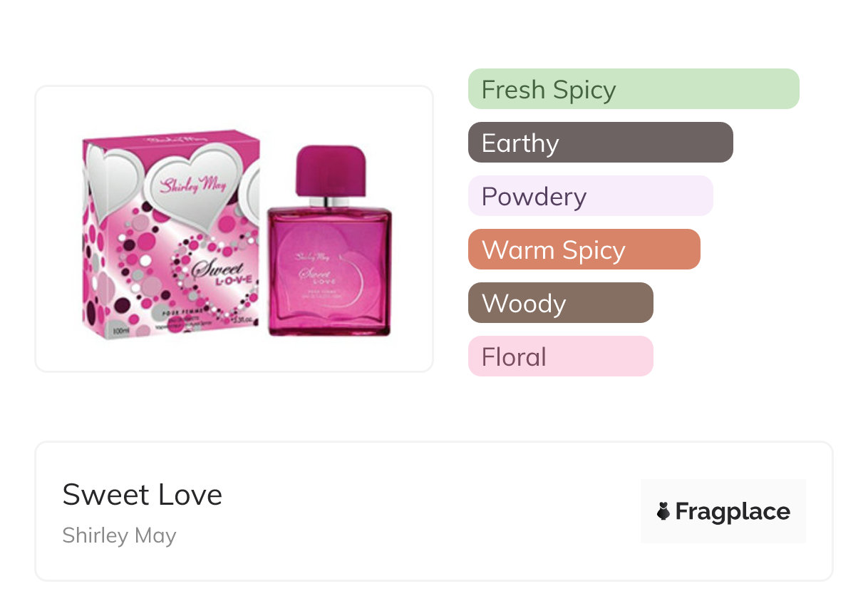Click the 100ml label on the box
This screenshot has height=616, width=868.
[120, 331]
